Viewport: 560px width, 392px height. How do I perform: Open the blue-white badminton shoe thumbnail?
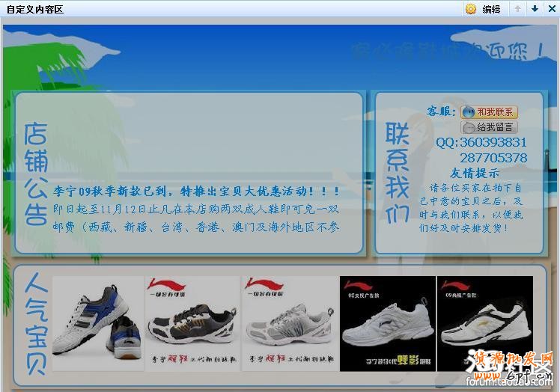point(97,324)
